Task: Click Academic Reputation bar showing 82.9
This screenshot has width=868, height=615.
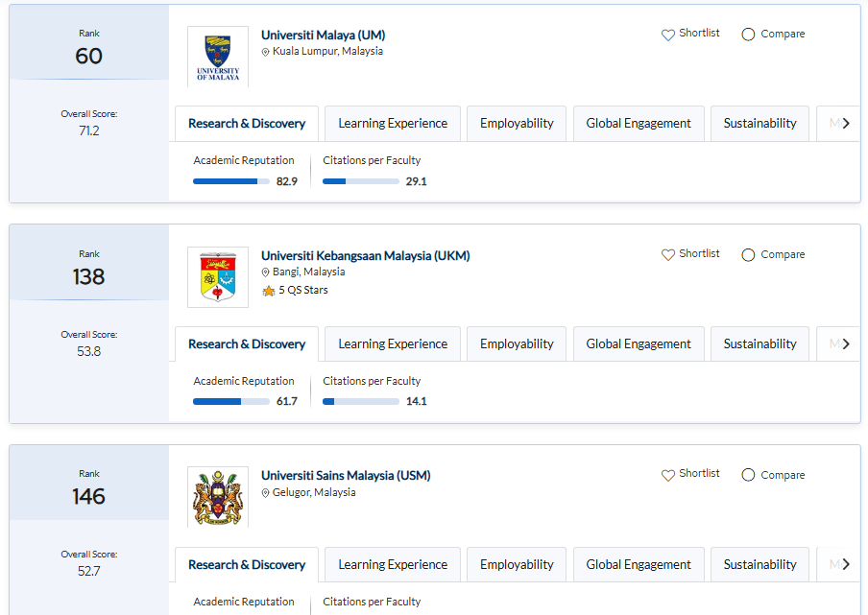Action: [x=230, y=181]
